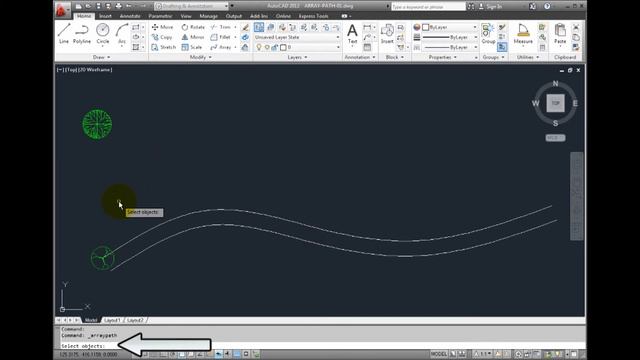The height and width of the screenshot is (360, 640).
Task: Click the Mirror tool
Action: point(193,37)
